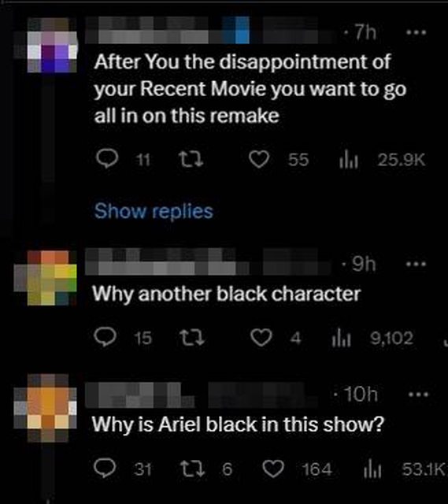Like the tweet with 4 likes
The height and width of the screenshot is (504, 448).
261,338
